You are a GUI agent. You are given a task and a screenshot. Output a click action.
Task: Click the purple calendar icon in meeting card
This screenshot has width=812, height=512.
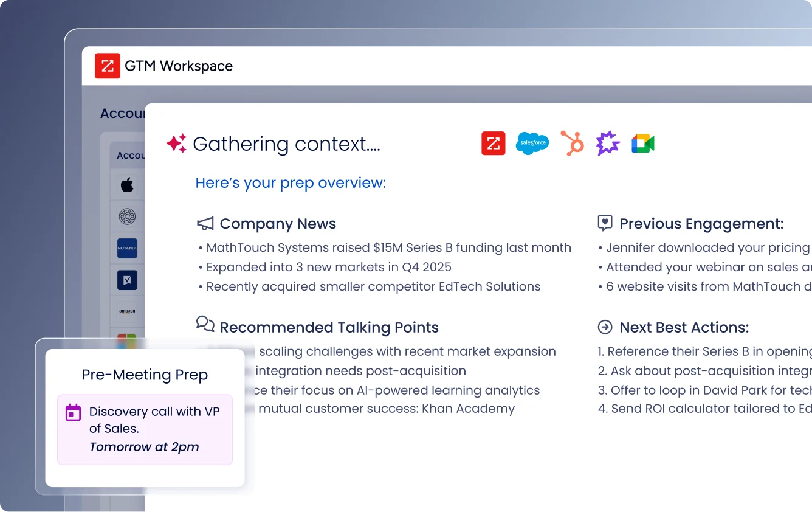pos(73,412)
